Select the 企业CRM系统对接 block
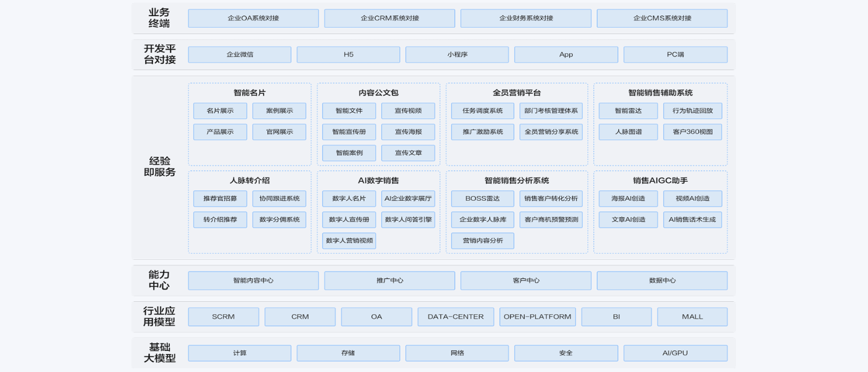The image size is (868, 372). [x=389, y=18]
